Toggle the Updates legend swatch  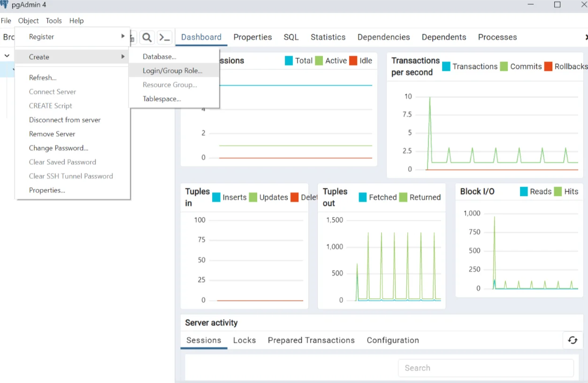pos(253,197)
